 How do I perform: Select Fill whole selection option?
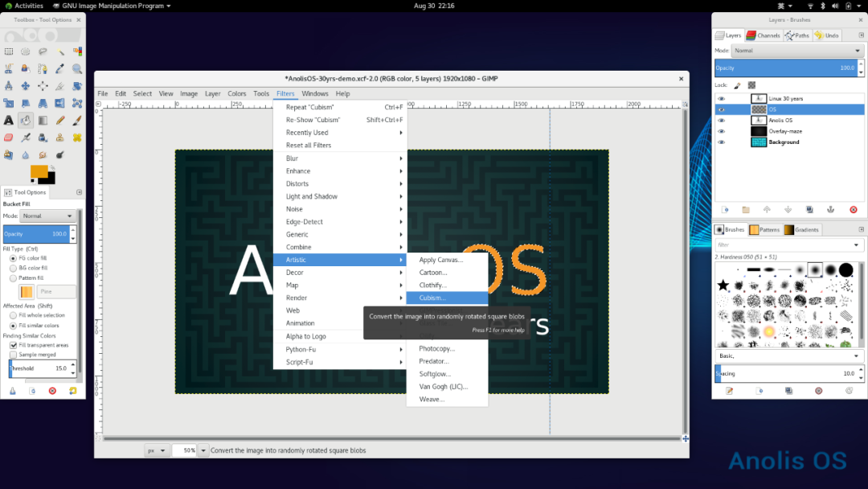pyautogui.click(x=14, y=315)
